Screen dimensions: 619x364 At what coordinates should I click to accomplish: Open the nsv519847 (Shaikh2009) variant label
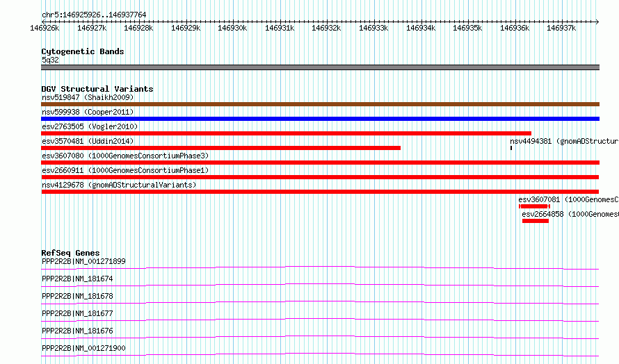tap(88, 97)
